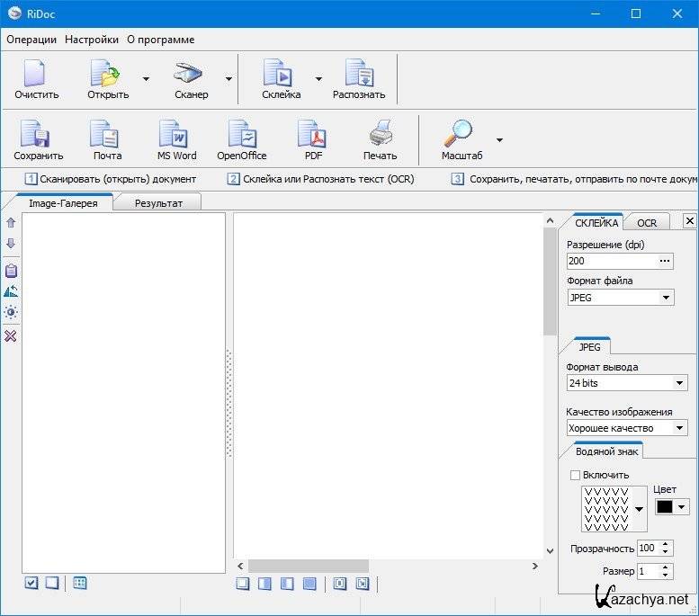Open the Настройки menu
Screen dimensions: 699x616
[x=92, y=40]
